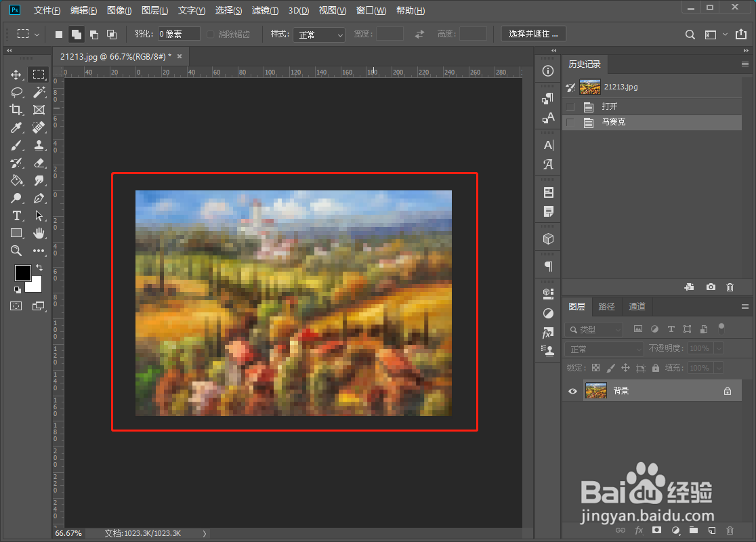This screenshot has height=542, width=756.
Task: Open the 文件 menu
Action: 47,11
